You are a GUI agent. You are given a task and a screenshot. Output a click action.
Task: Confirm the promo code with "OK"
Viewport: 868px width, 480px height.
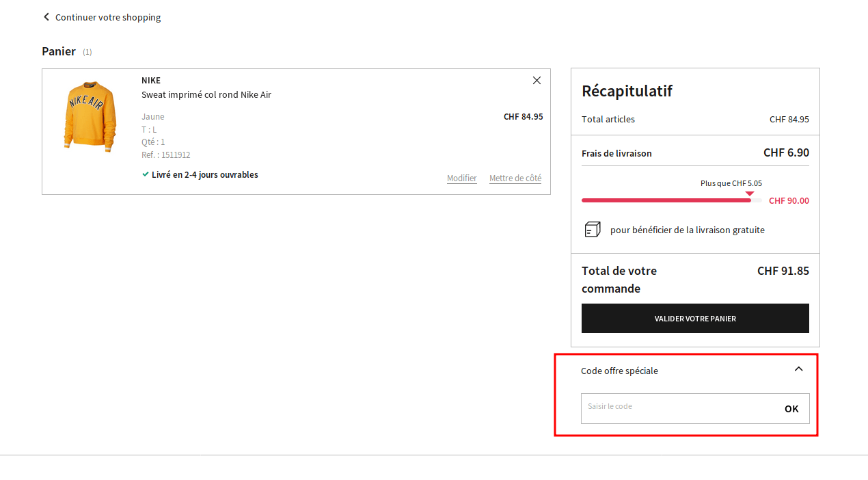791,408
